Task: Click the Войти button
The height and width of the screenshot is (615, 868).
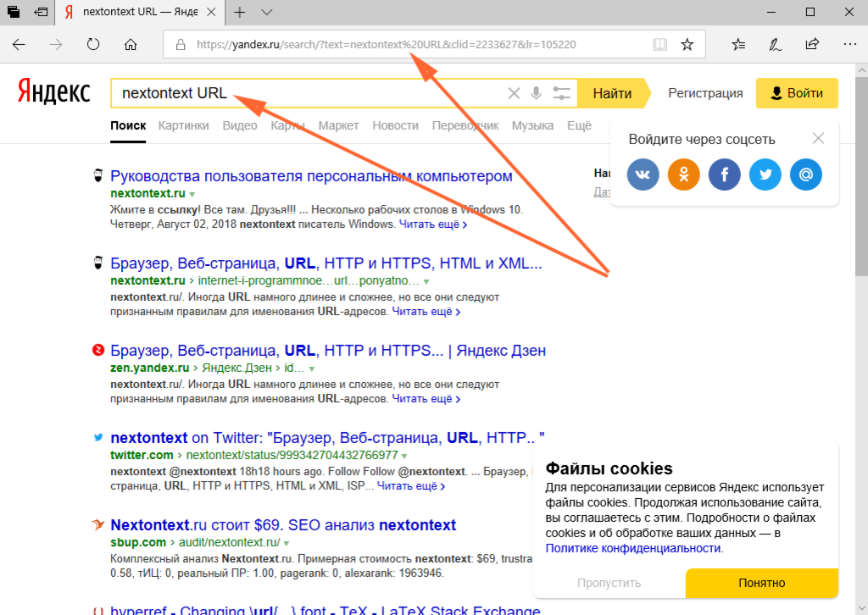Action: click(x=797, y=93)
